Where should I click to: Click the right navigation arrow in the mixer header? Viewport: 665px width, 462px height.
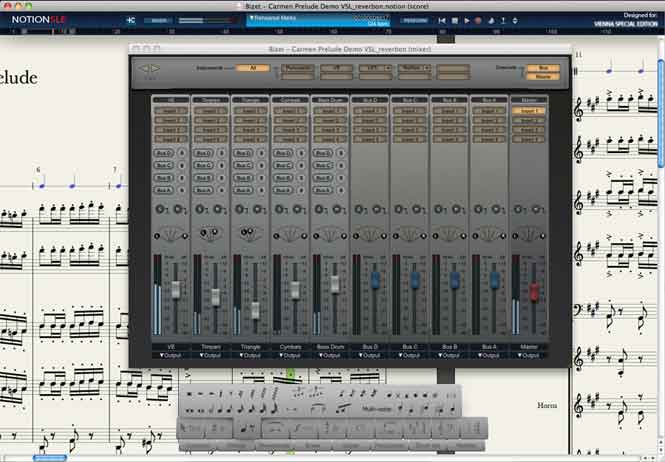tap(155, 68)
